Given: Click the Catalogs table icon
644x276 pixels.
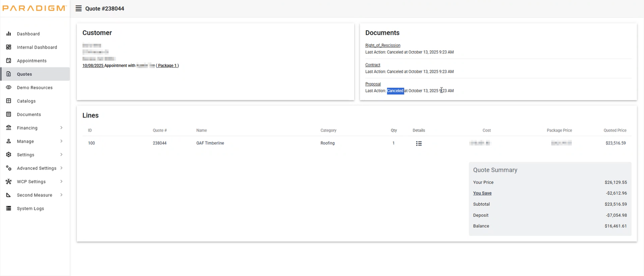Looking at the screenshot, I should 8,101.
